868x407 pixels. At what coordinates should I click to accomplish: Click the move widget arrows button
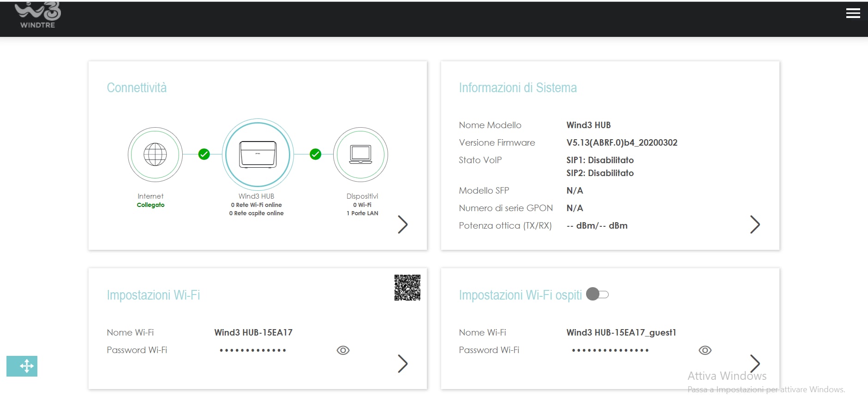pos(22,366)
